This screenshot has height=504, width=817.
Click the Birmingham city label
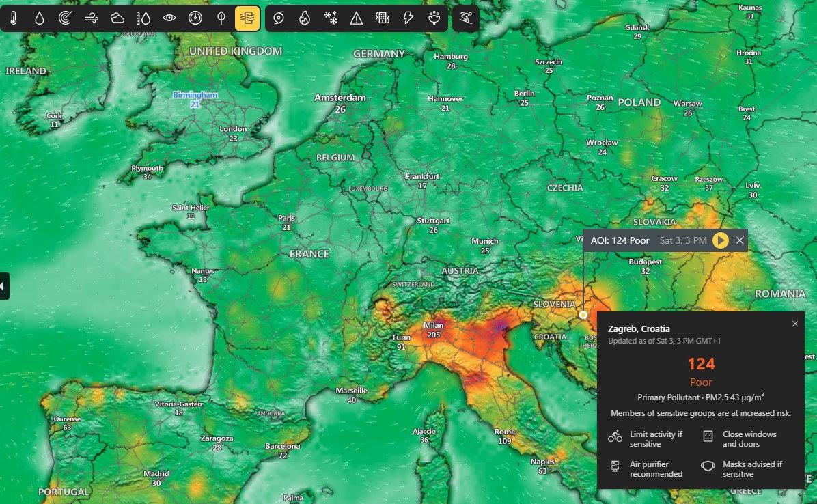(x=195, y=95)
